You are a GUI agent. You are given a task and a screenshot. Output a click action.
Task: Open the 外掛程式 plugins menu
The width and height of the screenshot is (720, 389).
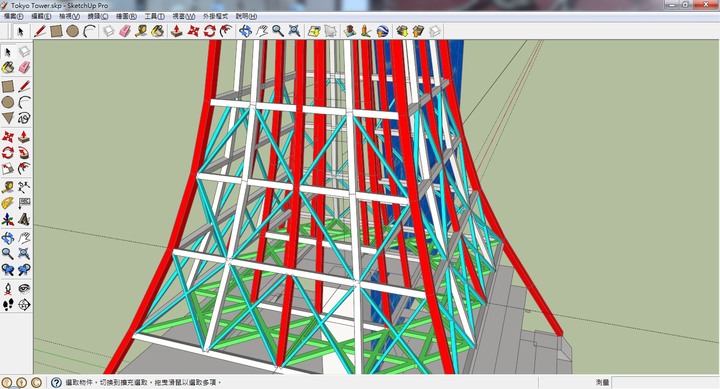pos(215,16)
